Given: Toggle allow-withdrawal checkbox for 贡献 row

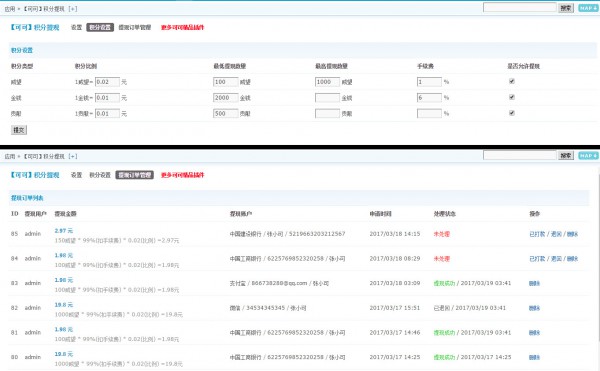Looking at the screenshot, I should pos(512,113).
